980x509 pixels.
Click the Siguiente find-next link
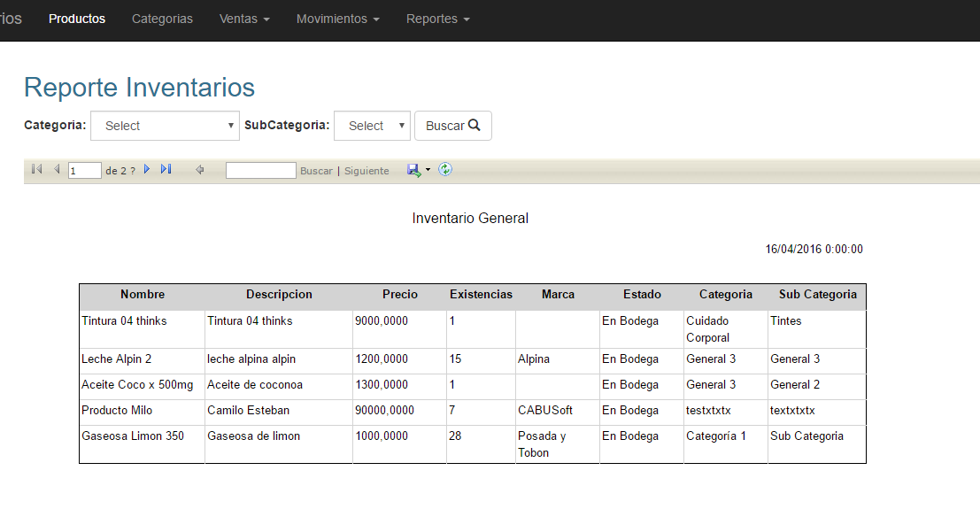pos(367,171)
